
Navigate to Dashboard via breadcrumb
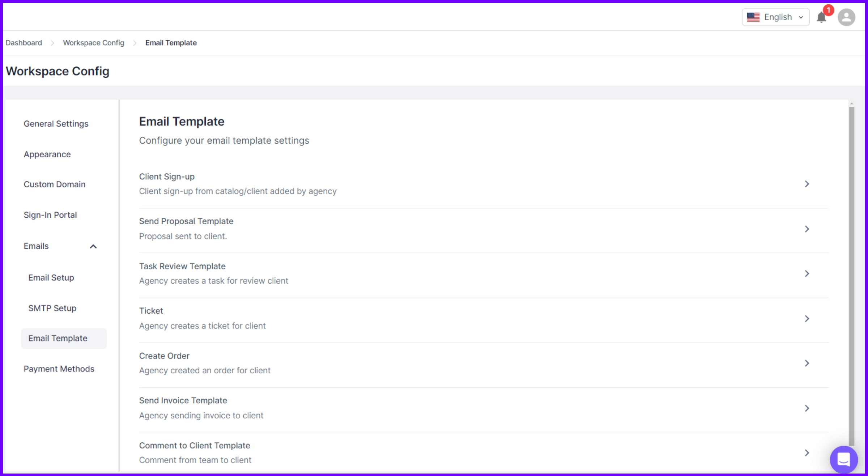click(x=23, y=43)
